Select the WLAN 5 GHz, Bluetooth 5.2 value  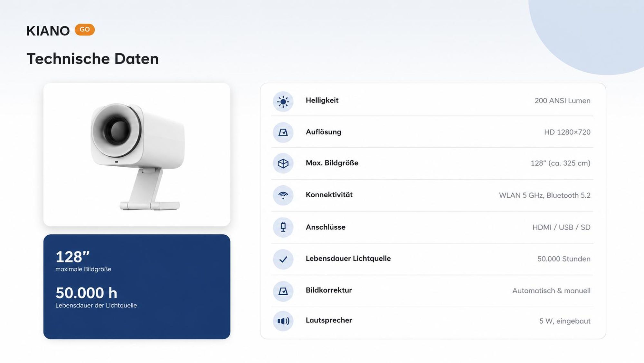[545, 195]
